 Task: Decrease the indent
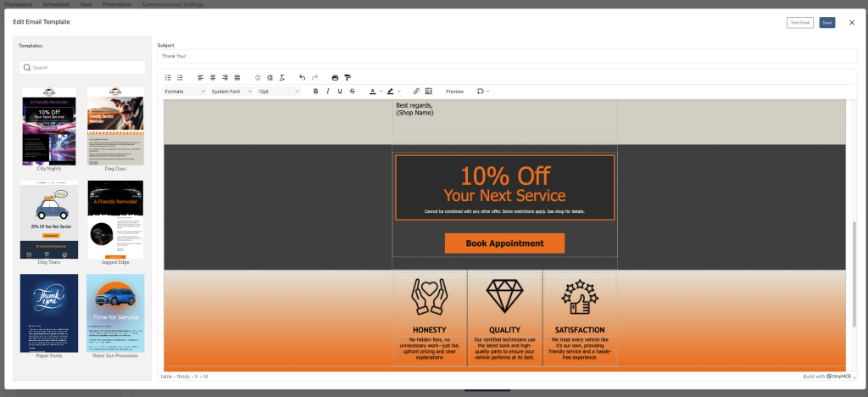[258, 77]
